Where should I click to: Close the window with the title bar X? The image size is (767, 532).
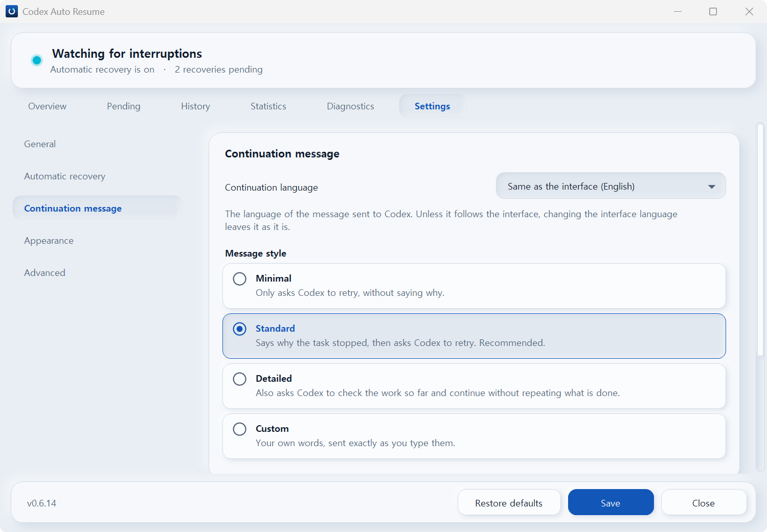749,11
